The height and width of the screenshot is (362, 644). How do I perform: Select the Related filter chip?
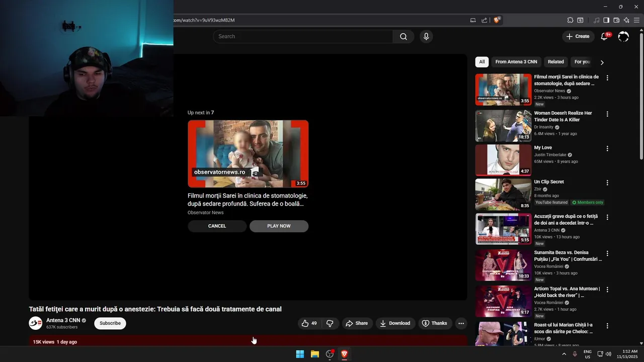[x=555, y=62]
